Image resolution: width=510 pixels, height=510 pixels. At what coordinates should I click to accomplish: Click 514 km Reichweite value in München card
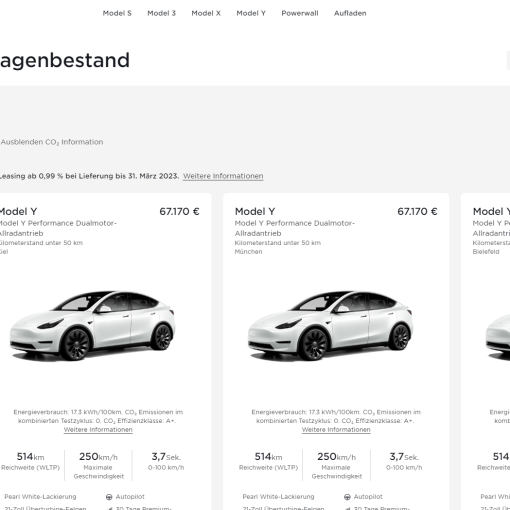tap(268, 457)
